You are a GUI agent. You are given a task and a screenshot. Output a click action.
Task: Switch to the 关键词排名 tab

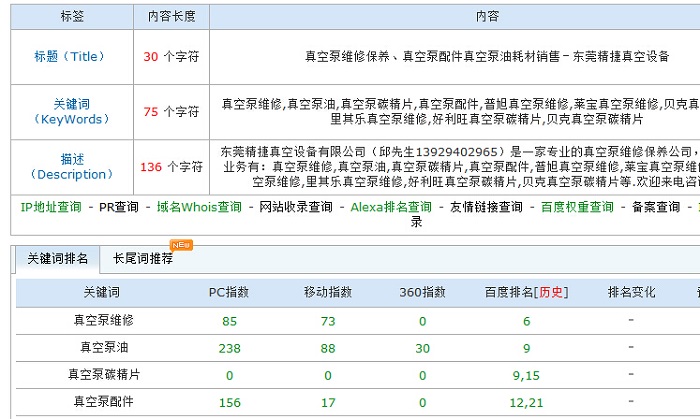[x=58, y=259]
